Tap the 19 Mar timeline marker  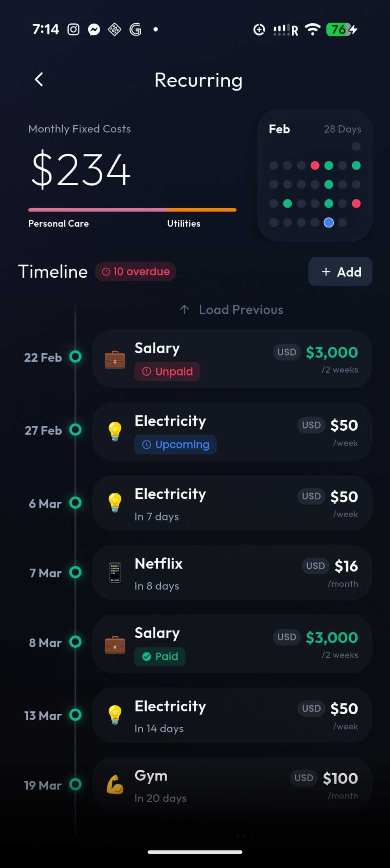click(x=75, y=785)
